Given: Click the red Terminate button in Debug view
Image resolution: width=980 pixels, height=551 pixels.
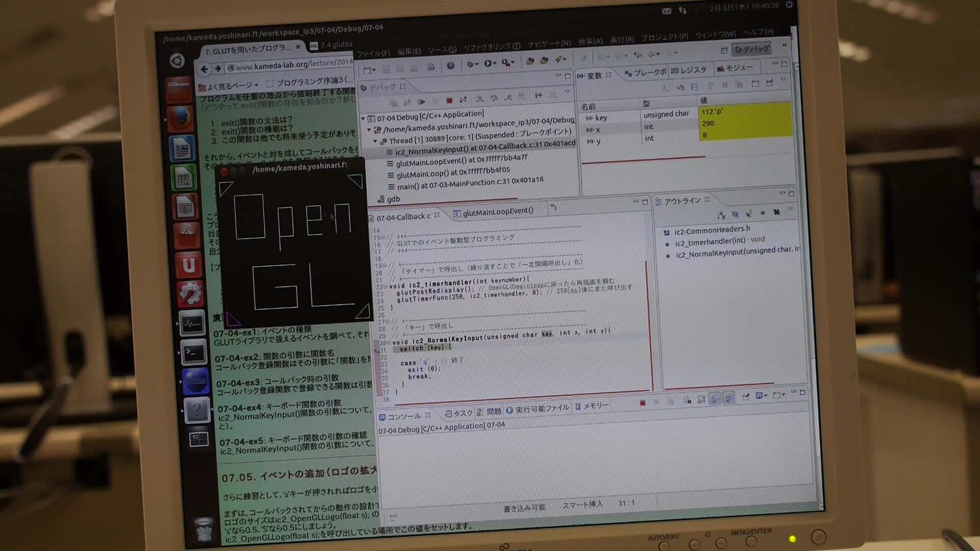Looking at the screenshot, I should [449, 101].
